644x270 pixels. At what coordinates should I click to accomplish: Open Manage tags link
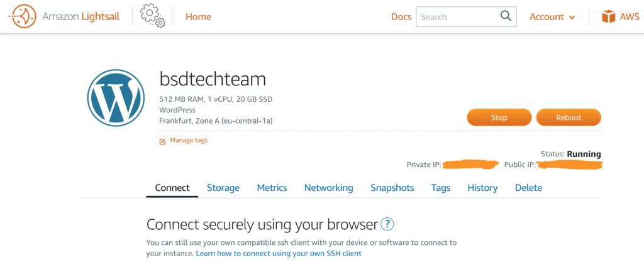click(x=189, y=140)
